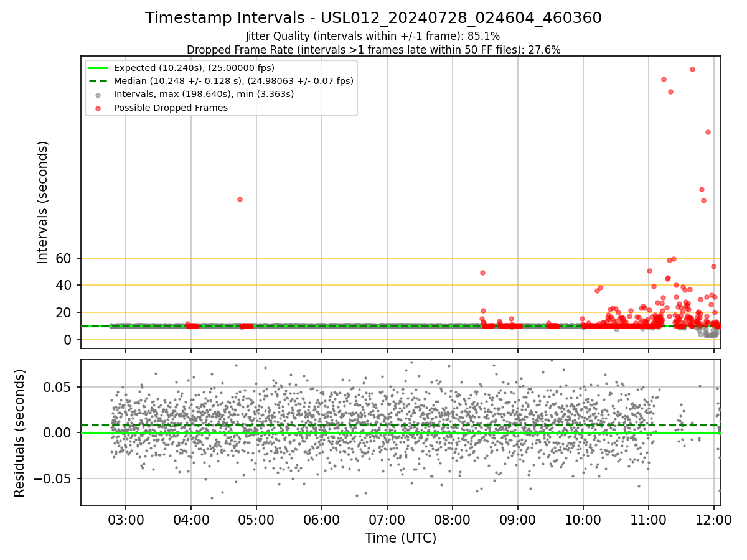This screenshot has width=747, height=560.
Task: Click the Intervals max (198.640s) legend entry
Action: tap(204, 95)
